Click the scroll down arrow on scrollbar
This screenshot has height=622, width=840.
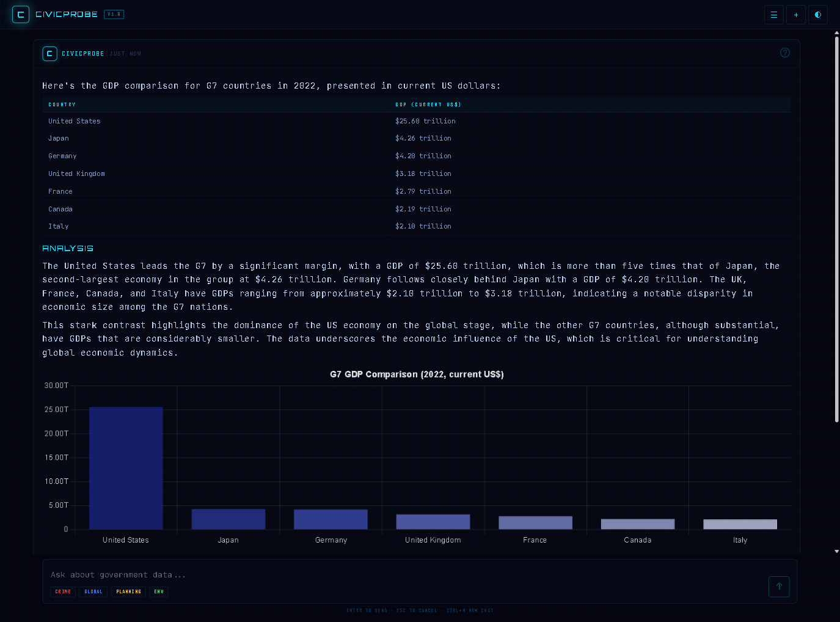pyautogui.click(x=836, y=551)
